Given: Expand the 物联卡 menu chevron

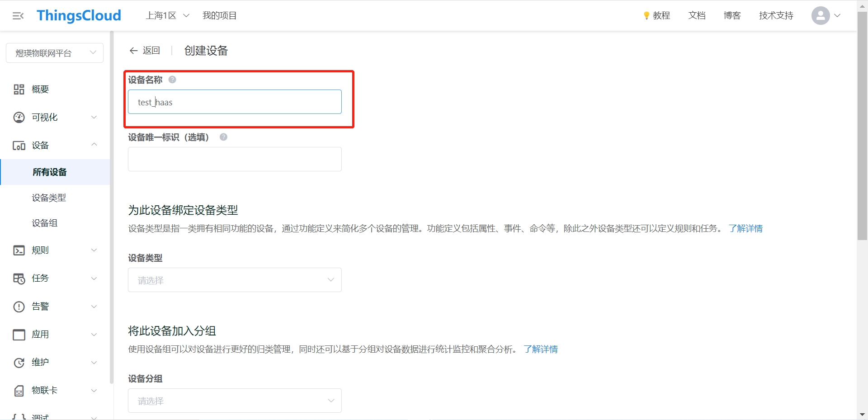Looking at the screenshot, I should click(94, 391).
